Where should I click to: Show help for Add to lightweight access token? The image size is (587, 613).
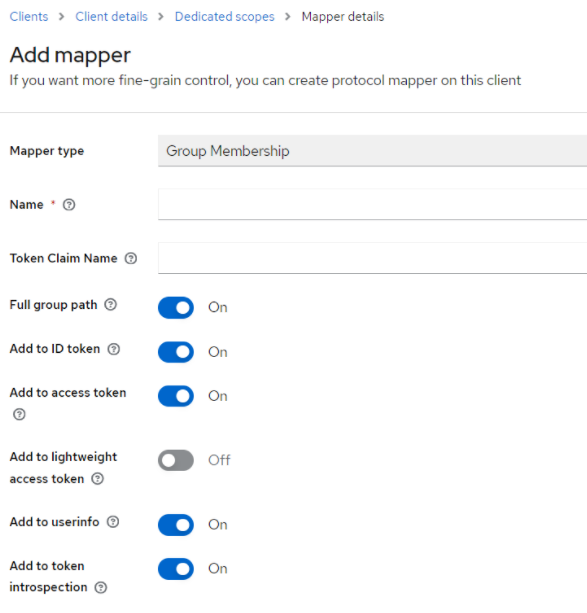click(97, 479)
